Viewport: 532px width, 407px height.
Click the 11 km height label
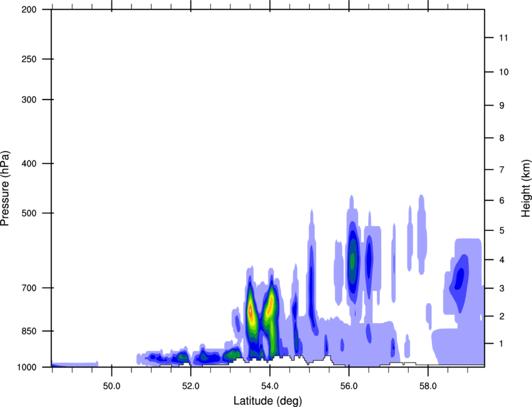(504, 38)
